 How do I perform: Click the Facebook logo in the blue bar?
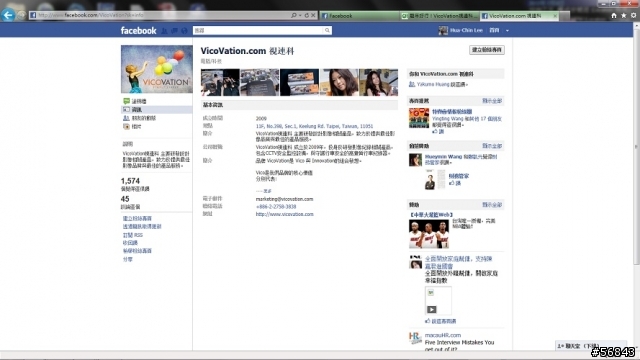coord(138,31)
